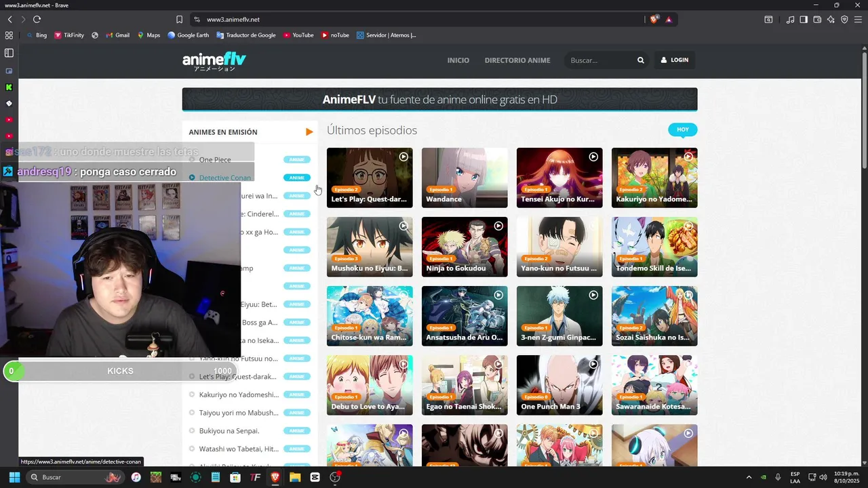Open the CapCut icon in the taskbar
This screenshot has width=868, height=488.
tap(315, 477)
